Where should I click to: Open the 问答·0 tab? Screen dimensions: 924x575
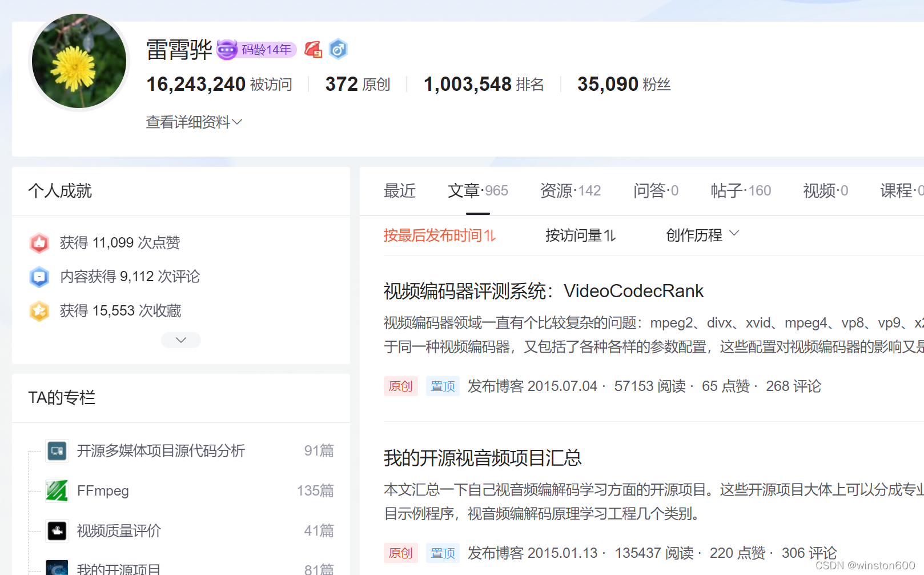pyautogui.click(x=656, y=190)
